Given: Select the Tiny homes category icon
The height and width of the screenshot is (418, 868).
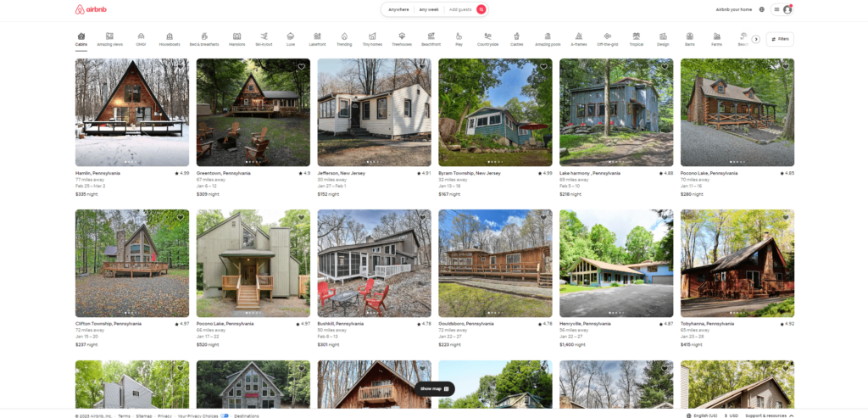Looking at the screenshot, I should (x=373, y=36).
